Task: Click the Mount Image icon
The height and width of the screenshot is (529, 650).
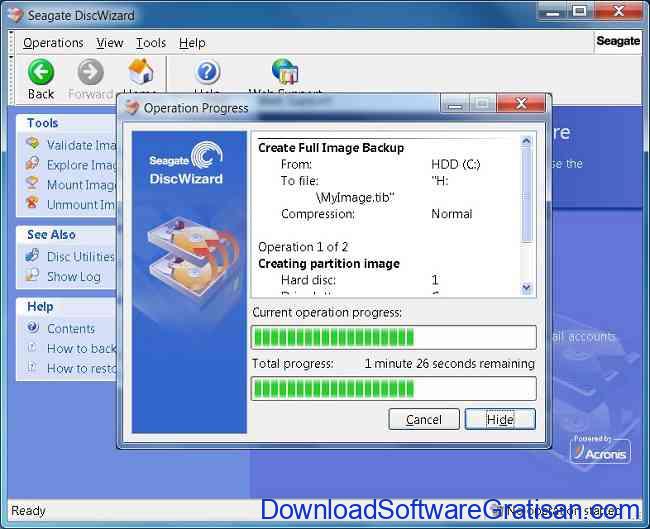Action: pyautogui.click(x=32, y=183)
